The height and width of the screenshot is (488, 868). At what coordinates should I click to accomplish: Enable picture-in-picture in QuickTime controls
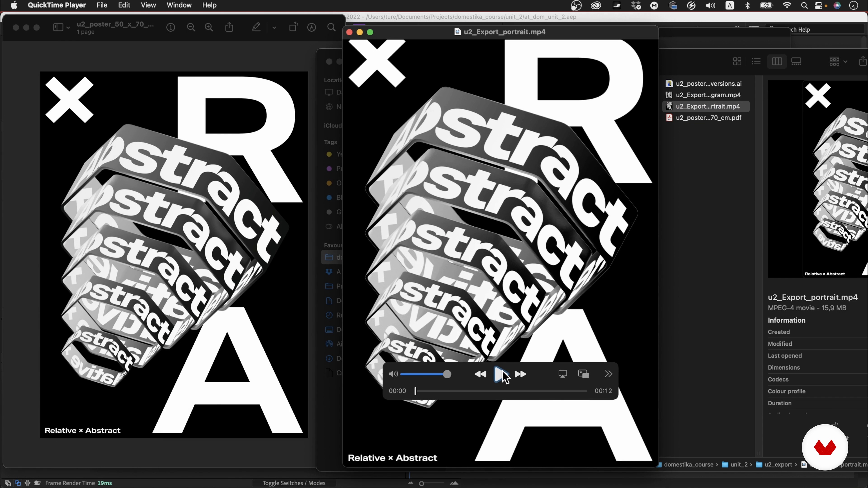click(x=584, y=374)
